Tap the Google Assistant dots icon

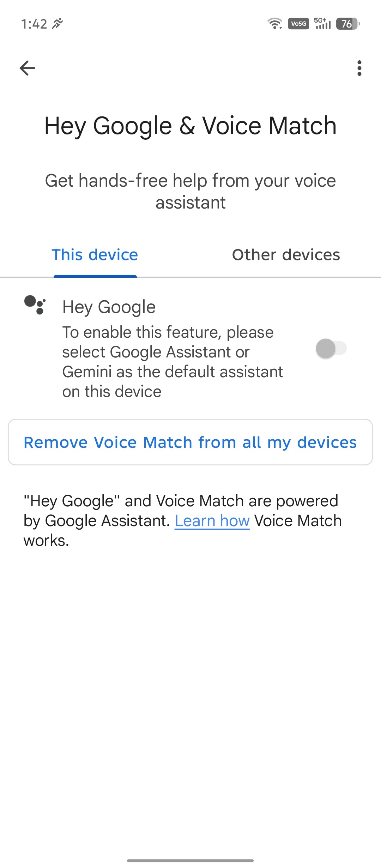tap(35, 305)
